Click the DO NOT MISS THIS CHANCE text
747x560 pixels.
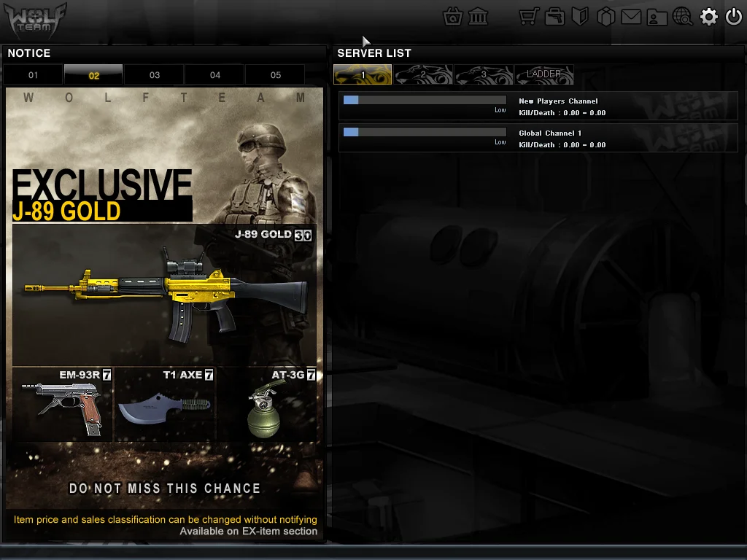(164, 489)
